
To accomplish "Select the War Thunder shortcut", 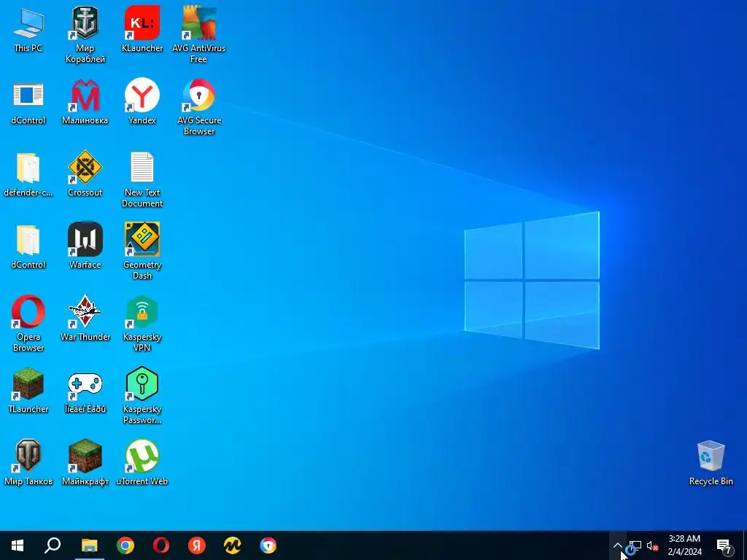I will point(85,319).
